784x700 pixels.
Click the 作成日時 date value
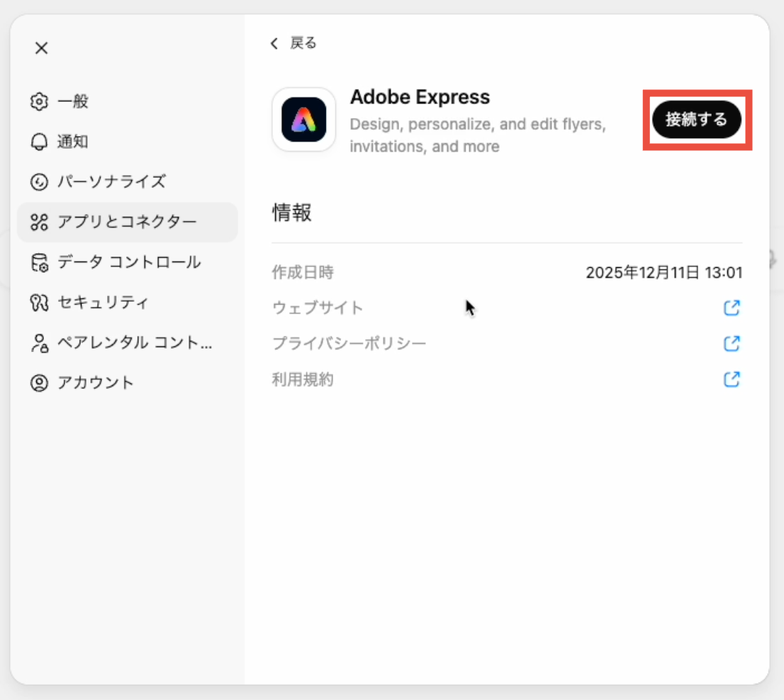[x=663, y=273]
